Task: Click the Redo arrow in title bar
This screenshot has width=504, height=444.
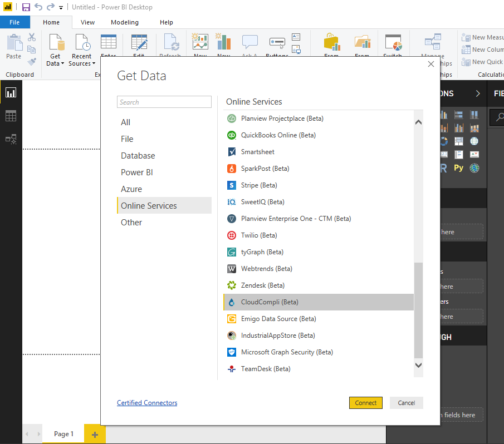Action: pyautogui.click(x=51, y=7)
